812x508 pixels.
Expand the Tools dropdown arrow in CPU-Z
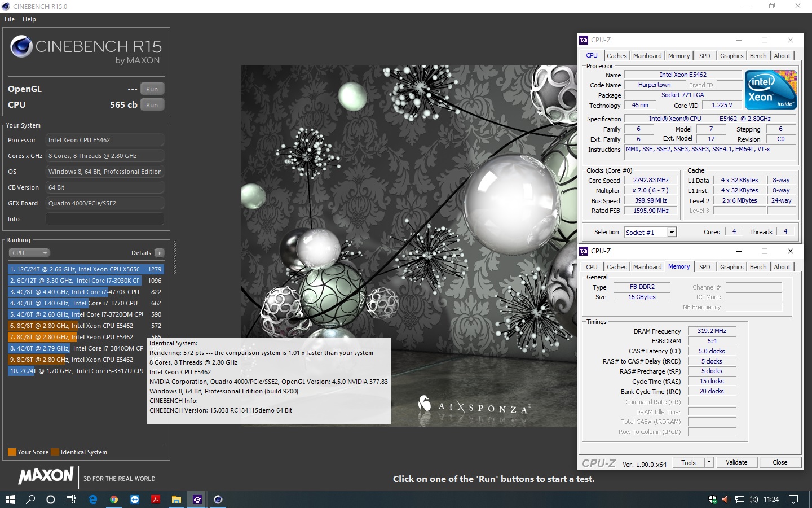(x=709, y=462)
